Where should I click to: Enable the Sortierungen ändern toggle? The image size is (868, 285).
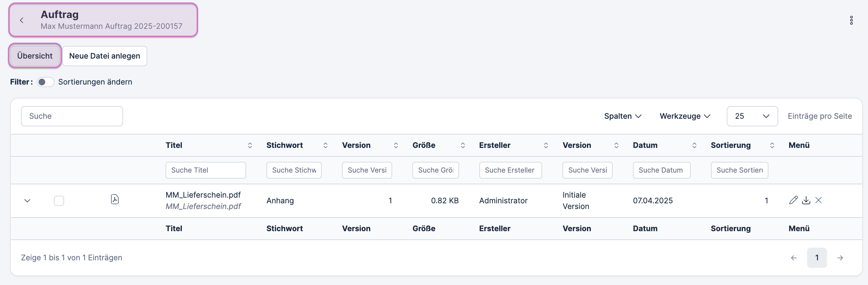[45, 82]
